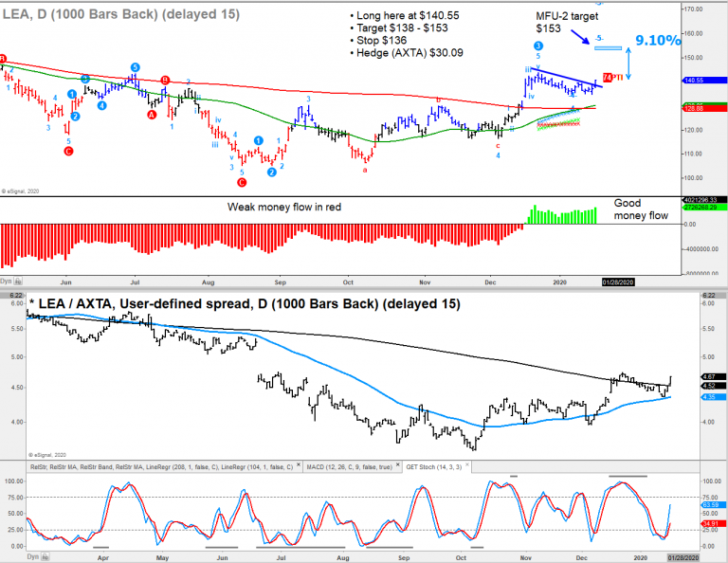Click the blue 4.35 moving average marker
728x563 pixels.
(714, 397)
